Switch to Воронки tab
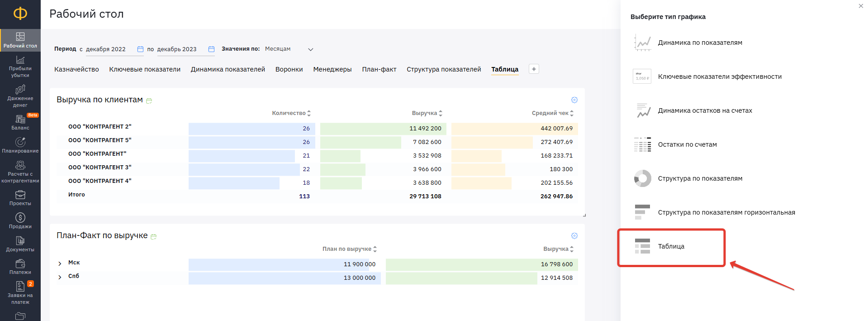 pyautogui.click(x=289, y=69)
